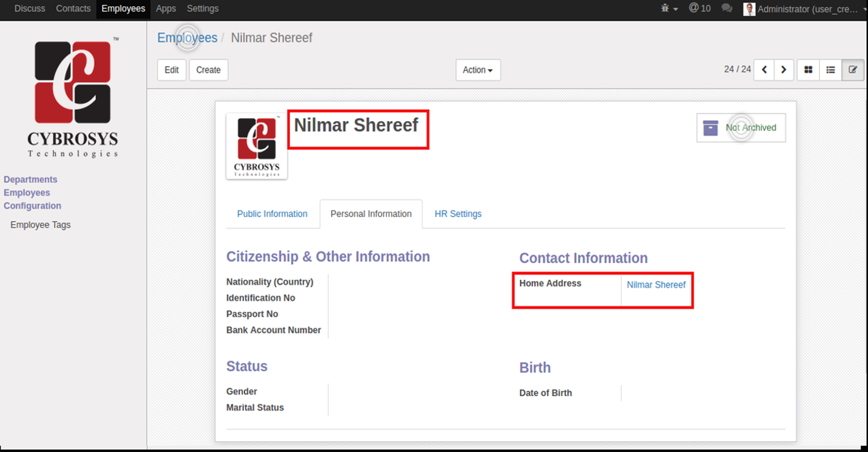Go to next employee record arrow
Image resolution: width=868 pixels, height=452 pixels.
[x=784, y=70]
